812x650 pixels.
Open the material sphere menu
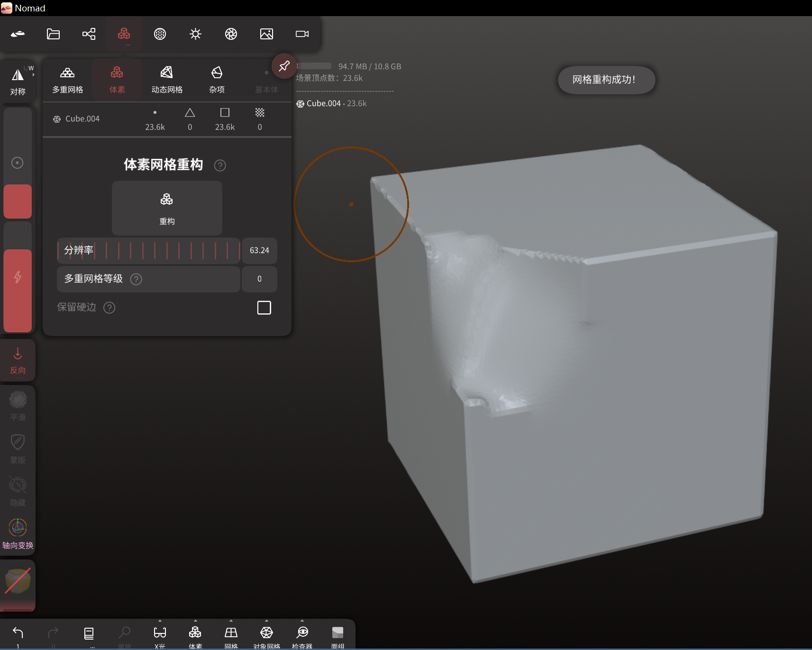tap(160, 34)
